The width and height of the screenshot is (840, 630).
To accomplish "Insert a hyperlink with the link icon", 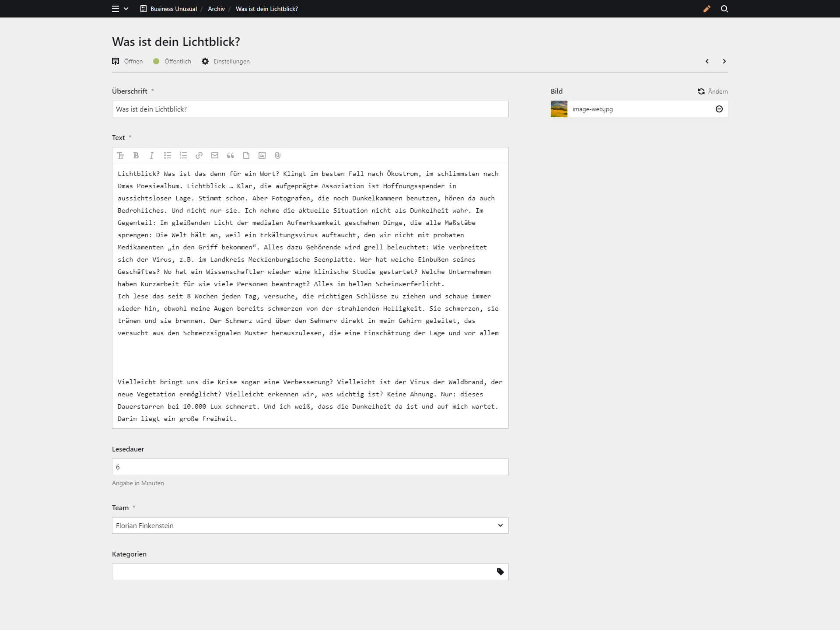I will (x=199, y=155).
